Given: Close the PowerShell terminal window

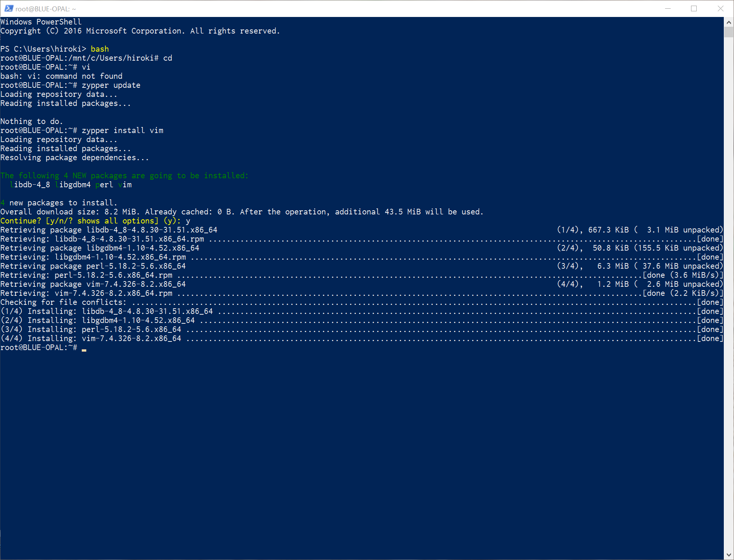Looking at the screenshot, I should (x=720, y=8).
